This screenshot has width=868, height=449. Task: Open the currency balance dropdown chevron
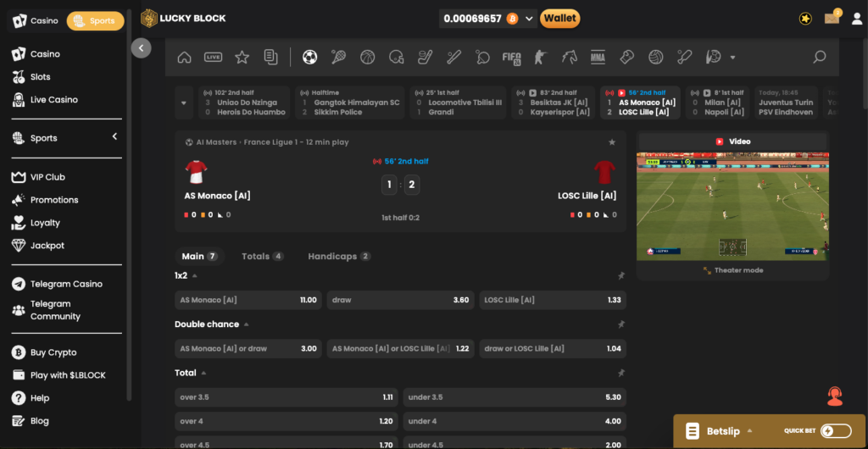click(529, 19)
